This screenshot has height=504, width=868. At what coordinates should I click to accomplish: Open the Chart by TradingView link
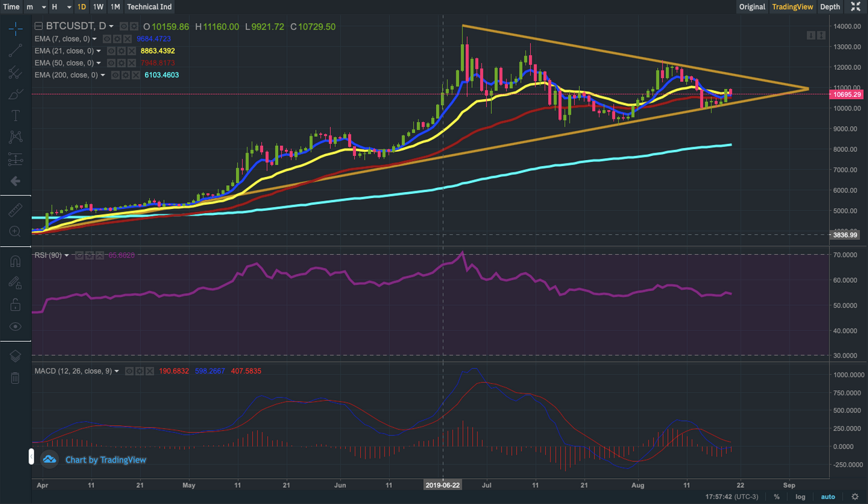pyautogui.click(x=105, y=460)
